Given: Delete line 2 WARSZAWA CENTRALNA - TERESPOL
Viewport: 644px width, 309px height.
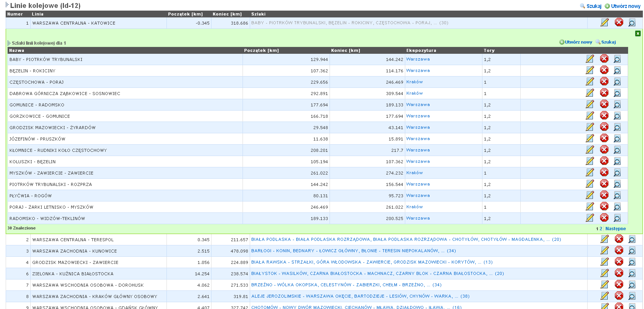Looking at the screenshot, I should point(619,239).
